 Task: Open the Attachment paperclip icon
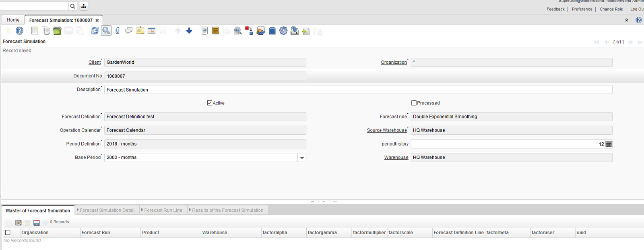pos(118,31)
